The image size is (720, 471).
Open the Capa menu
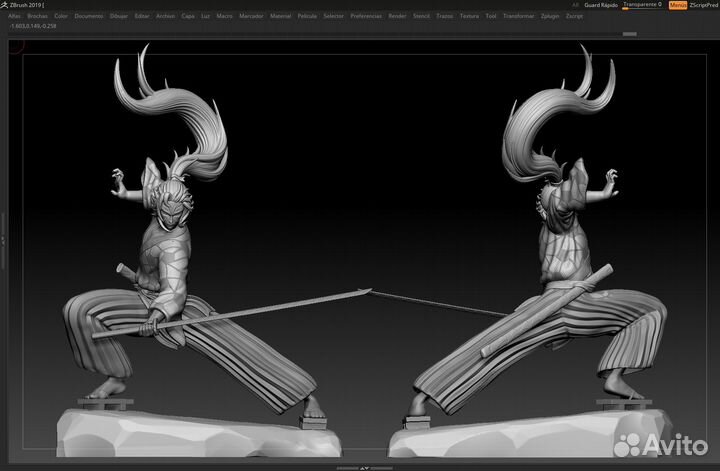point(186,17)
